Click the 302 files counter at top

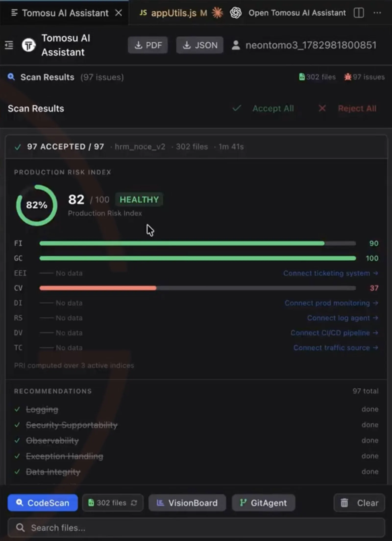click(317, 77)
